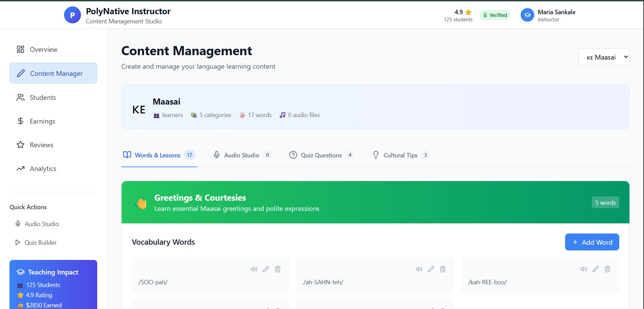
Task: Click "125 Students" in Teaching Impact card
Action: (39, 285)
